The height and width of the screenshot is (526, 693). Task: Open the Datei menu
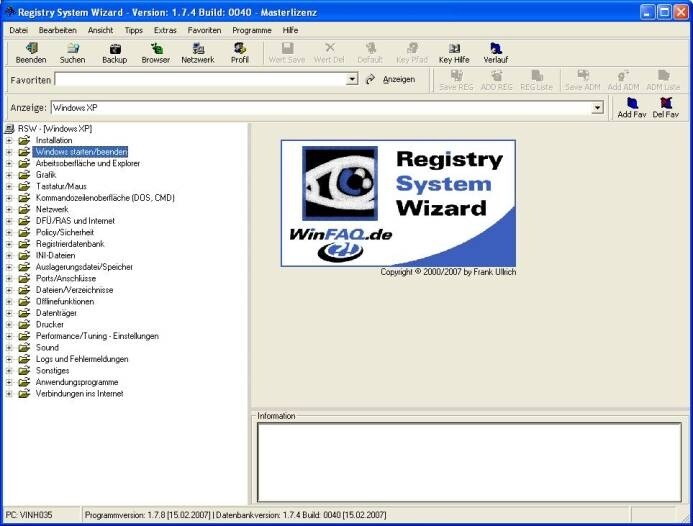click(19, 30)
